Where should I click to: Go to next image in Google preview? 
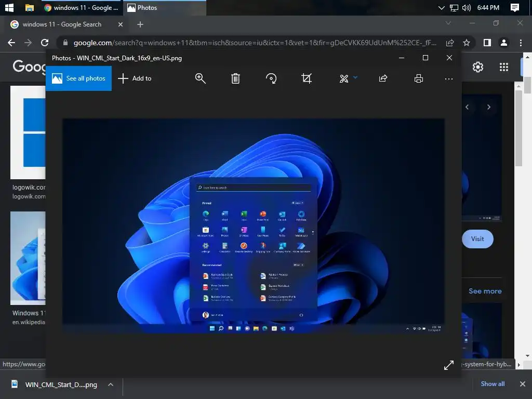tap(488, 107)
